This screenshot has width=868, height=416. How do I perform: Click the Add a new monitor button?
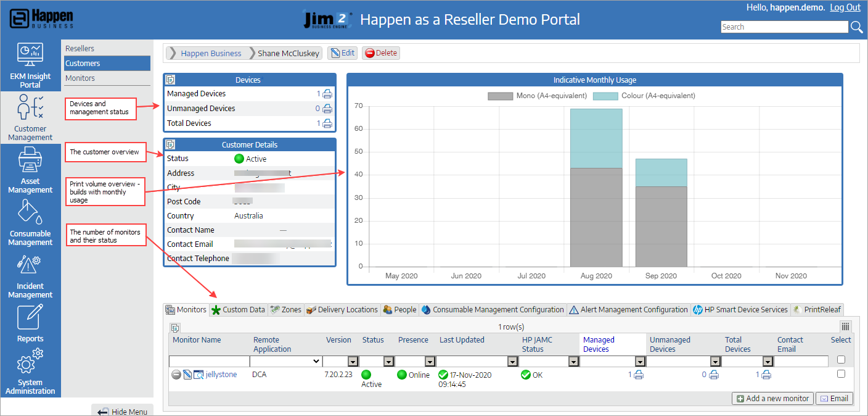coord(772,398)
